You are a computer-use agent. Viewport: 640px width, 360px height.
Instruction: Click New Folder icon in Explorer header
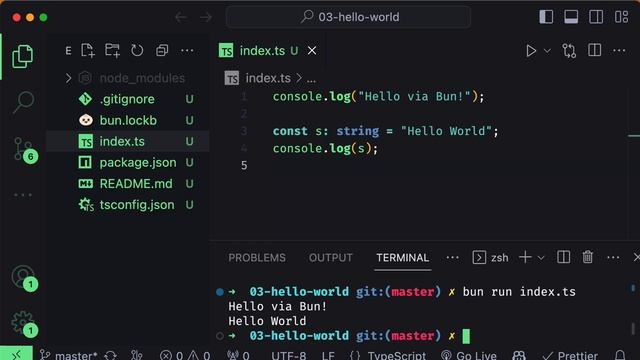pyautogui.click(x=112, y=51)
